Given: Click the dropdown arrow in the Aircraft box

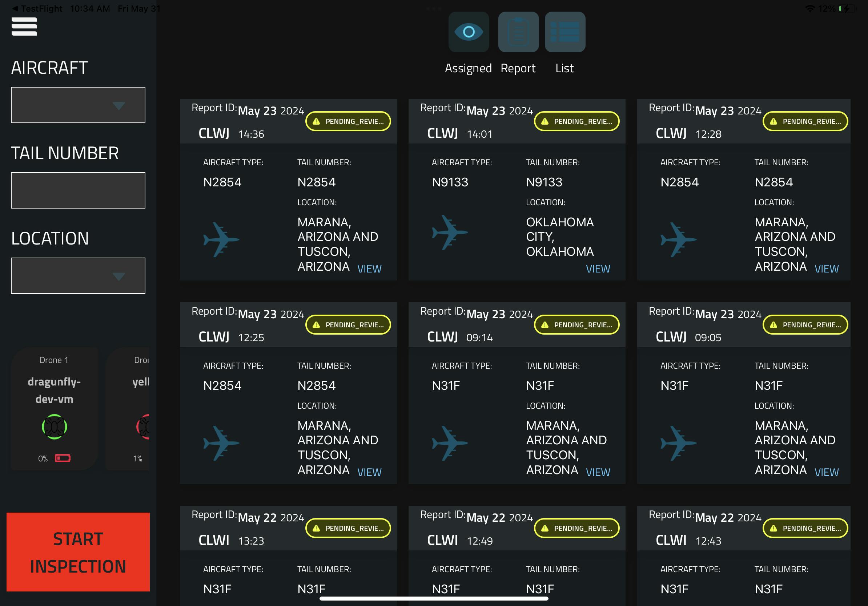Looking at the screenshot, I should (119, 106).
